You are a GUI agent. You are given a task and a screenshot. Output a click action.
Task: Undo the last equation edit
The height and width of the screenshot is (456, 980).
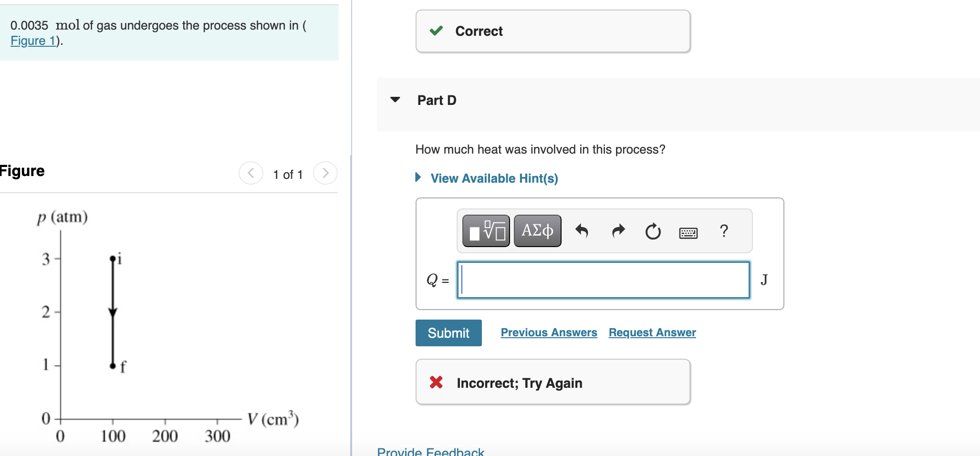[x=582, y=231]
